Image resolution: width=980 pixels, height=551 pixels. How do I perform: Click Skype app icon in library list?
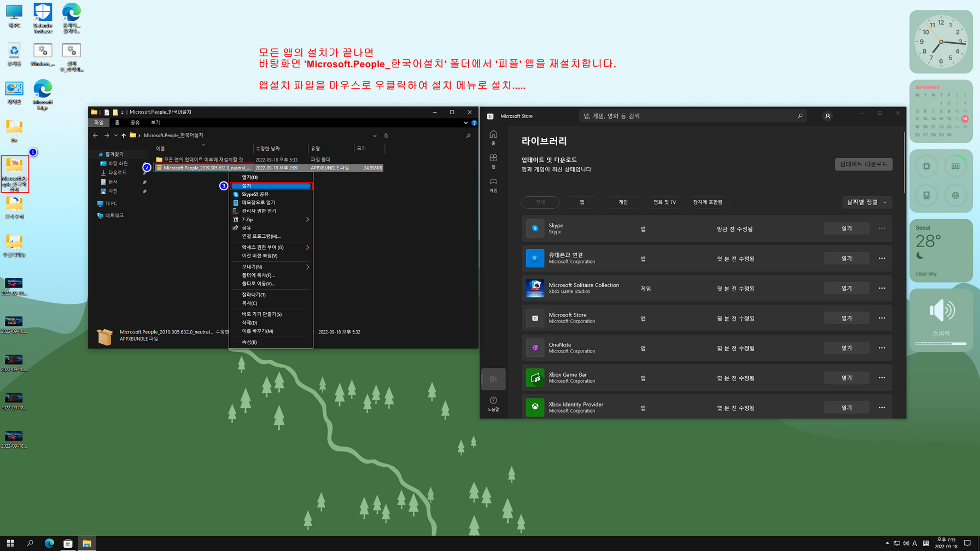pyautogui.click(x=535, y=228)
